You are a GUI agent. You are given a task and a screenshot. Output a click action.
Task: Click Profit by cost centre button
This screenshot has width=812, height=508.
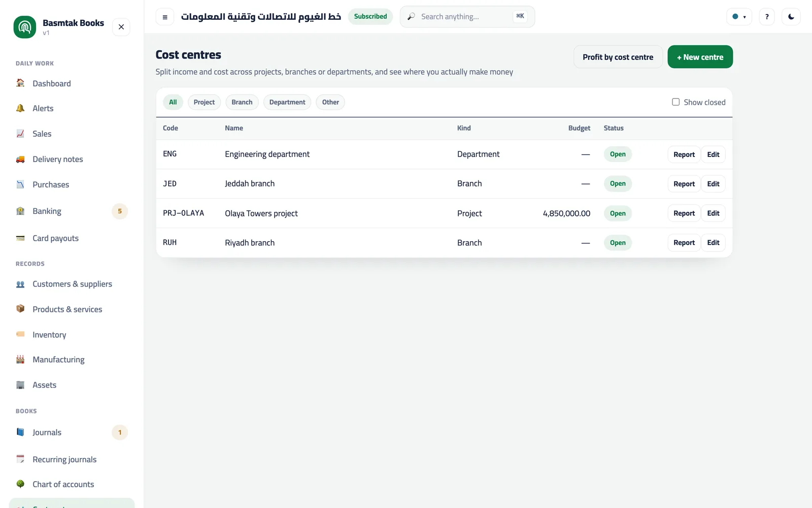(618, 57)
